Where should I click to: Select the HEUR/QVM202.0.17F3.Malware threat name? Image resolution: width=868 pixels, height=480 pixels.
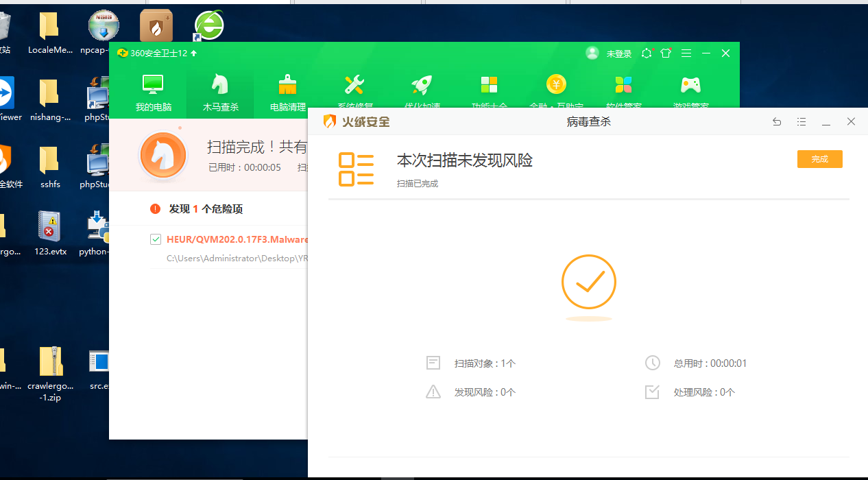pyautogui.click(x=237, y=239)
